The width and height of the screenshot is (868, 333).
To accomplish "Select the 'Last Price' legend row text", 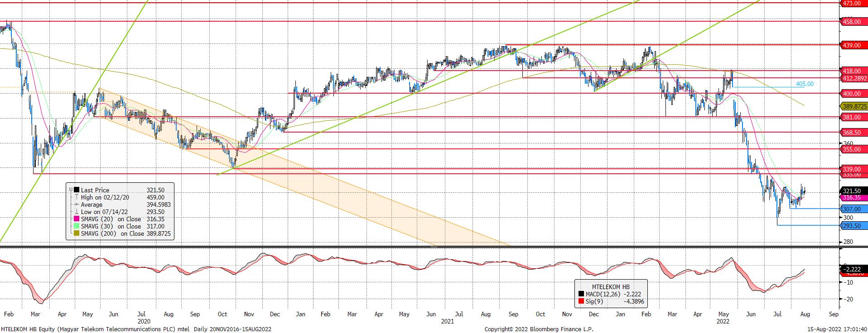I will 95,190.
